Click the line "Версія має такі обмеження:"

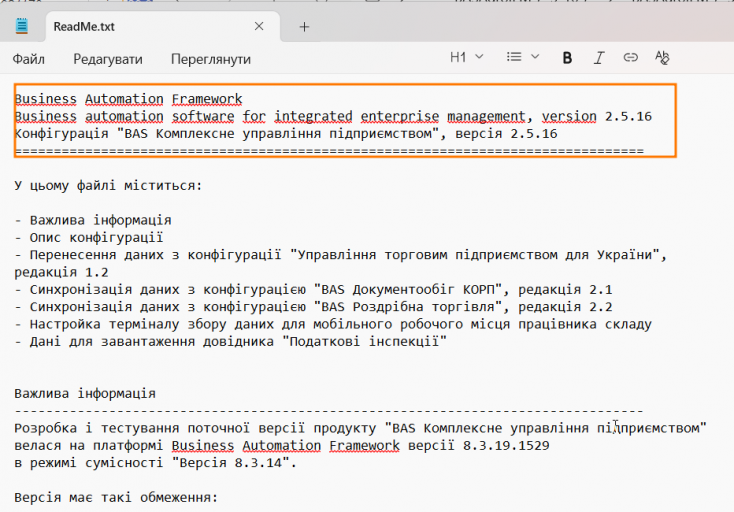pos(116,497)
